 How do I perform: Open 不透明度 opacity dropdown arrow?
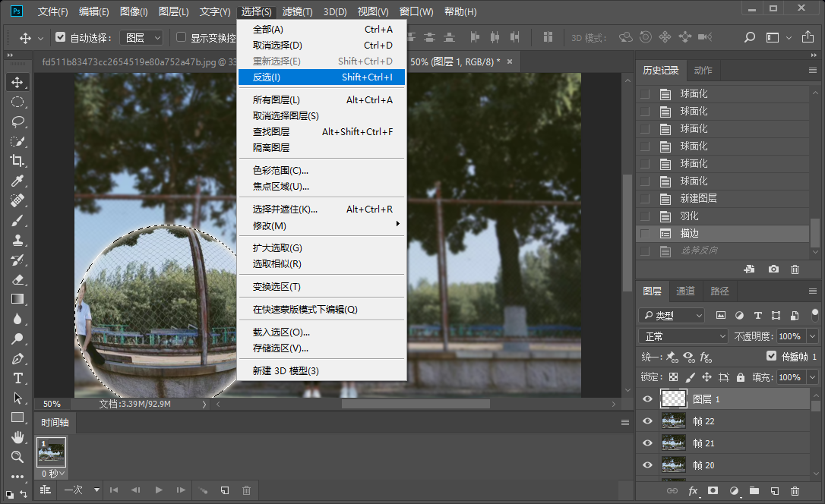tap(813, 336)
